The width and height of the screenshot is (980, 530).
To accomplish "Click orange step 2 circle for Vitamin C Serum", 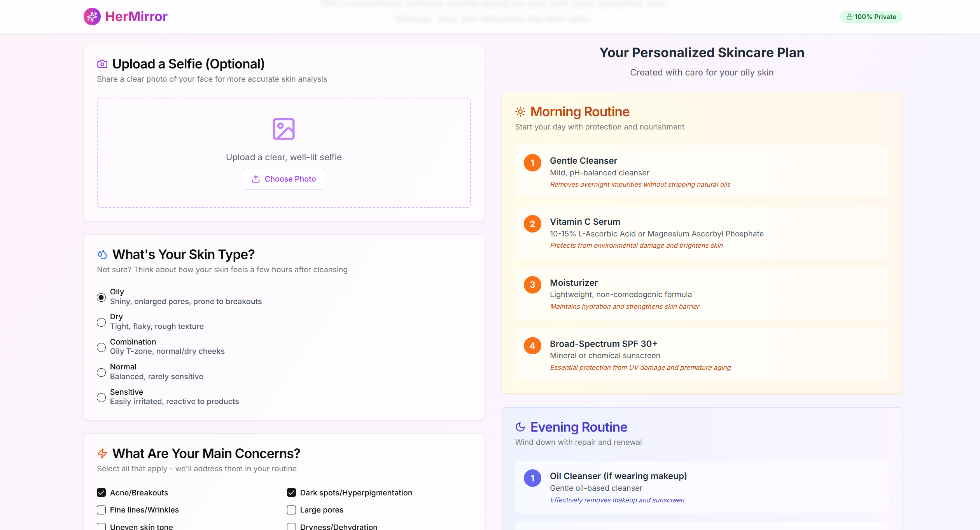I will pyautogui.click(x=532, y=224).
